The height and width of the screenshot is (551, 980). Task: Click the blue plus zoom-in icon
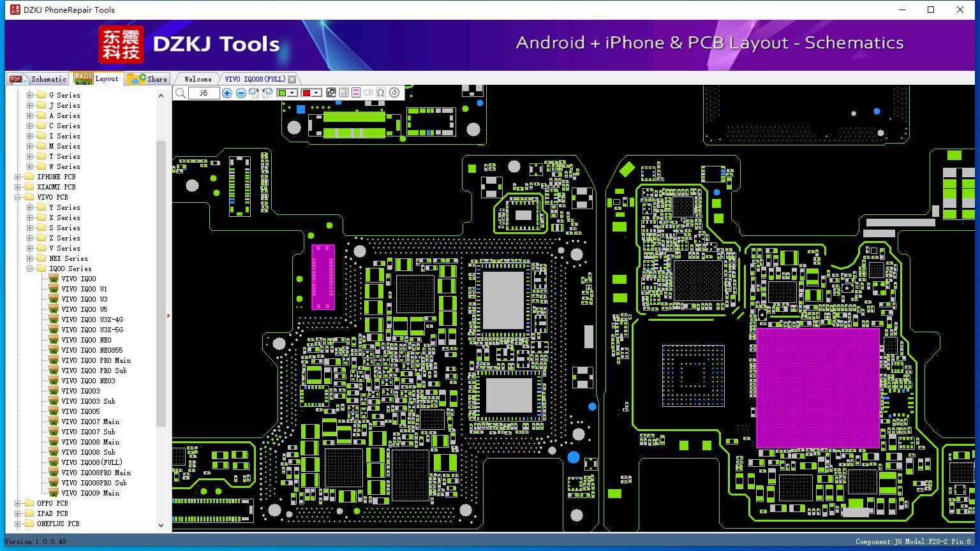227,93
